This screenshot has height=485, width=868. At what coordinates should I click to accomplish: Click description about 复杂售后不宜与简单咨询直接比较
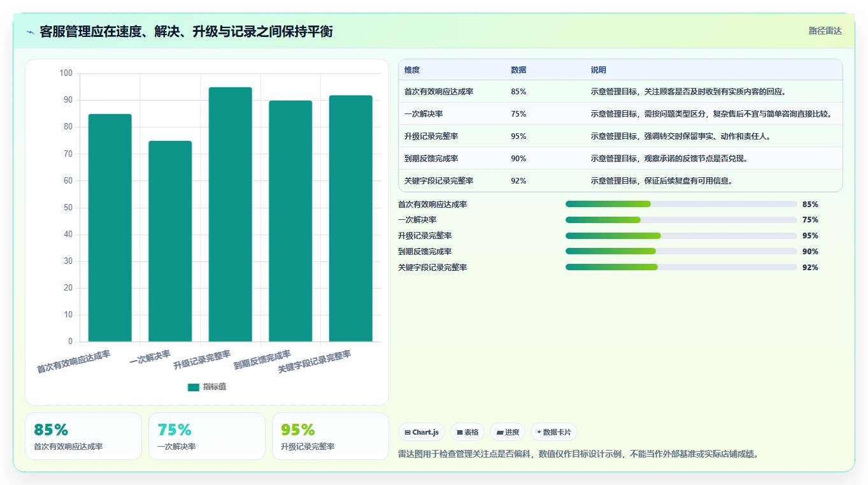pos(712,114)
